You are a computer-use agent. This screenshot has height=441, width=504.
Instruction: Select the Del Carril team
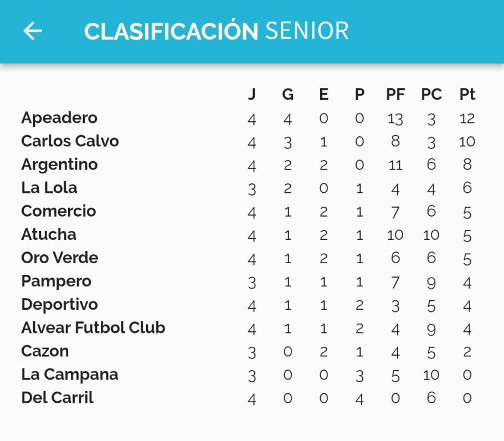click(57, 398)
